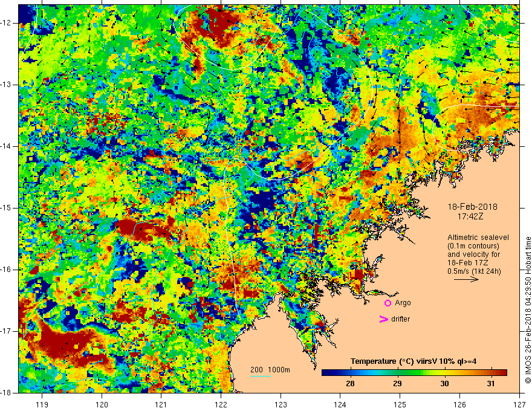This screenshot has height=411, width=532.
Task: Click the '200 1000m' bathymetry legend text
Action: (x=270, y=370)
